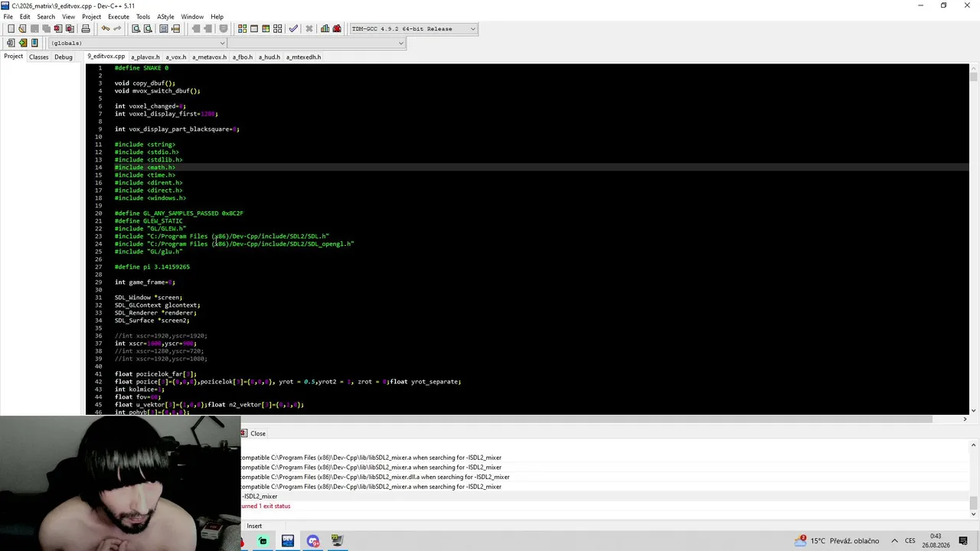Open Find dialog from the toolbar
This screenshot has height=551, width=980.
[x=136, y=29]
